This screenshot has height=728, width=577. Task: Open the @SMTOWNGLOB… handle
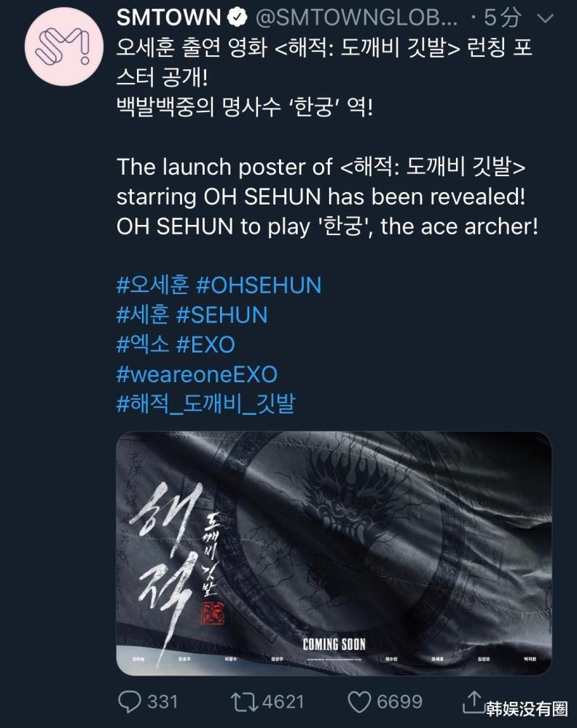357,17
